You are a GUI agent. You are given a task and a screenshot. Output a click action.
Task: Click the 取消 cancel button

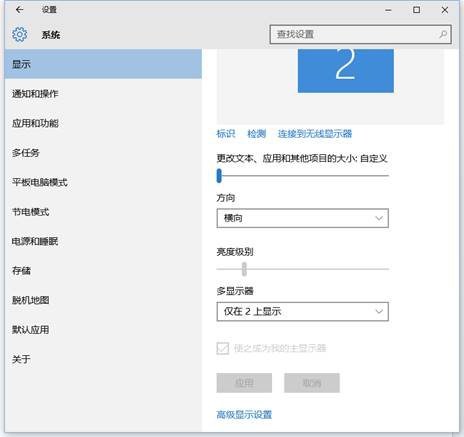(312, 383)
